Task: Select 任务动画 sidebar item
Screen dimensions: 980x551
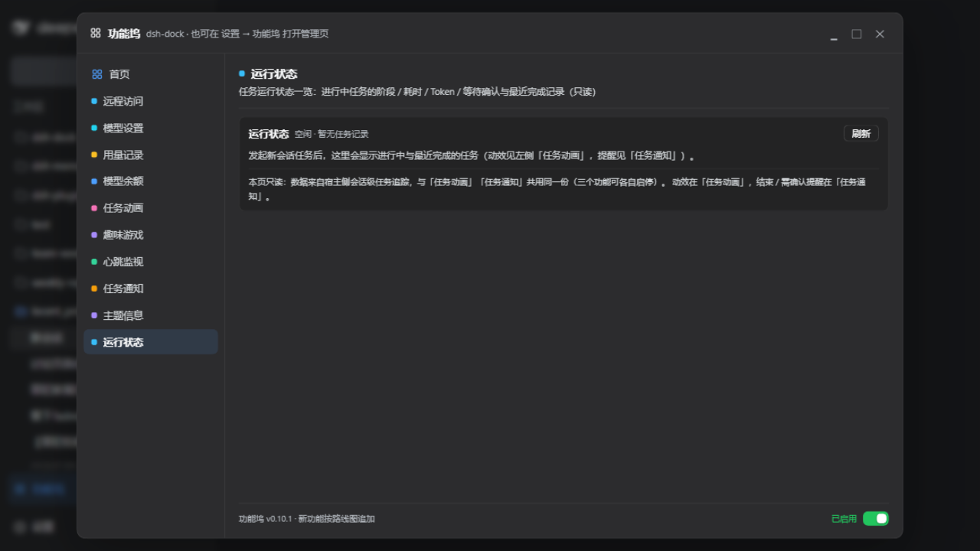Action: click(x=151, y=208)
